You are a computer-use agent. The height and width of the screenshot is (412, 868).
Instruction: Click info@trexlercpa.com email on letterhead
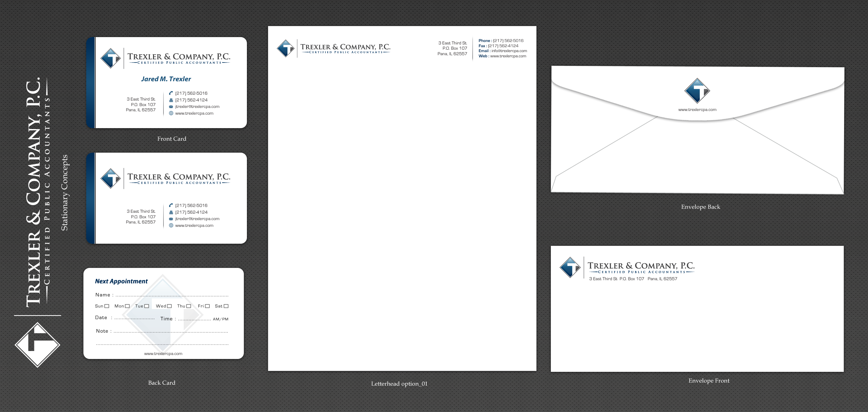tap(509, 51)
